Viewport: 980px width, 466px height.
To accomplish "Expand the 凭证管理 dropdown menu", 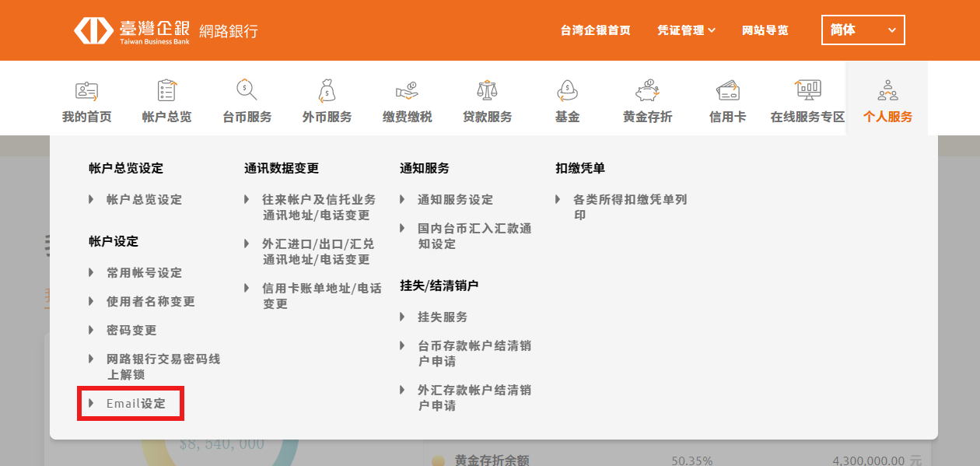I will click(686, 30).
